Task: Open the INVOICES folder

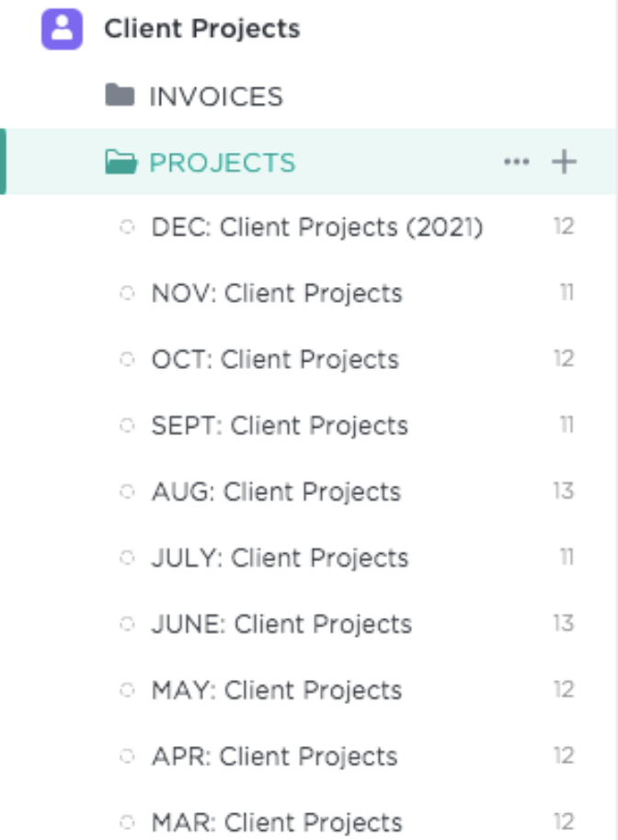Action: pyautogui.click(x=216, y=97)
